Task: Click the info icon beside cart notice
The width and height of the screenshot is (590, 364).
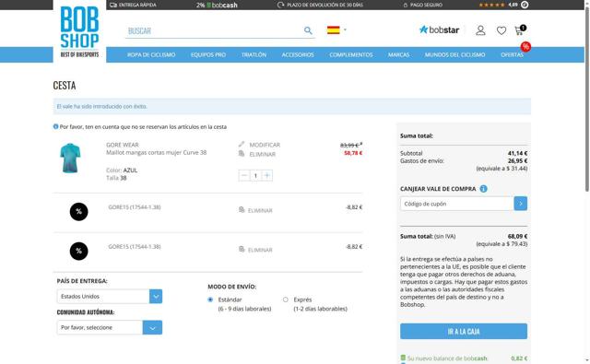Action: tap(55, 127)
